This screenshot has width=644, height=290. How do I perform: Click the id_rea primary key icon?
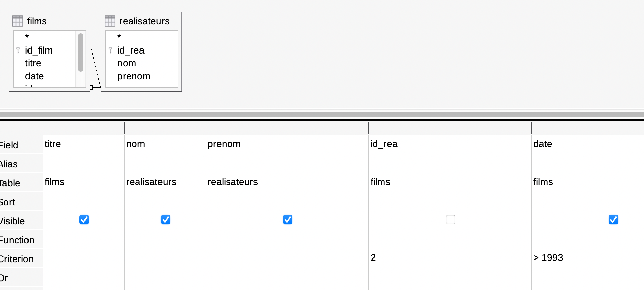pyautogui.click(x=111, y=50)
